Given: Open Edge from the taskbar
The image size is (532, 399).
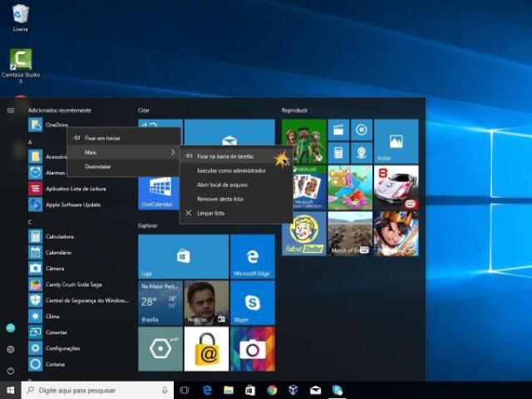Looking at the screenshot, I should coord(207,390).
